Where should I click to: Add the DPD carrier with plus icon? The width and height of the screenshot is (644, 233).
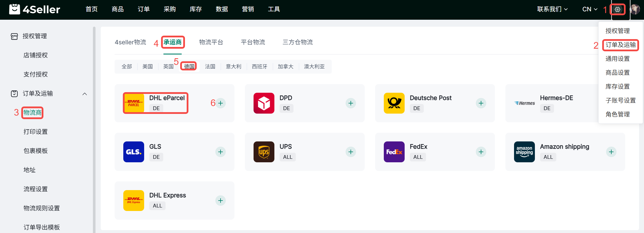click(351, 103)
